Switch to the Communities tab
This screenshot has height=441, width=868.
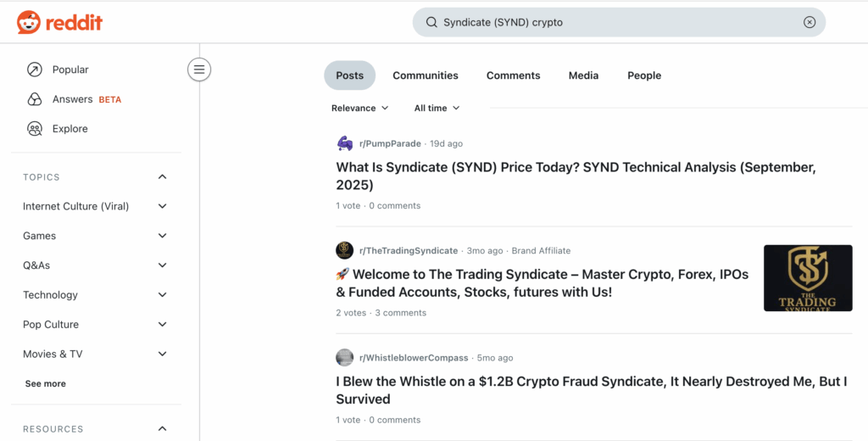426,75
